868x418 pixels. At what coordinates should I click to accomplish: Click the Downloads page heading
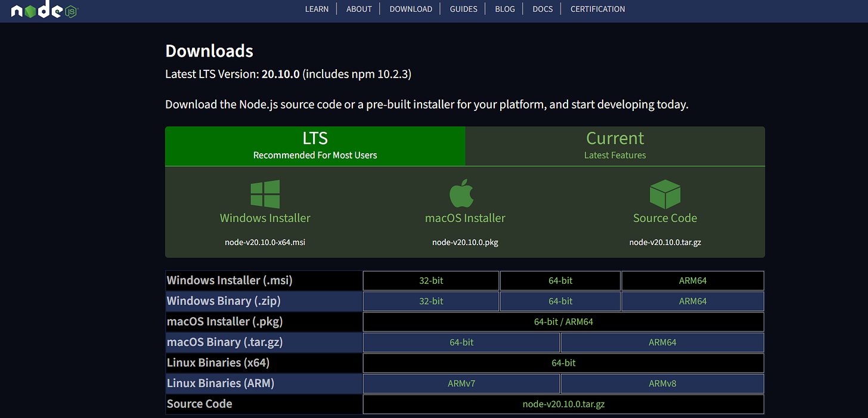pos(209,51)
